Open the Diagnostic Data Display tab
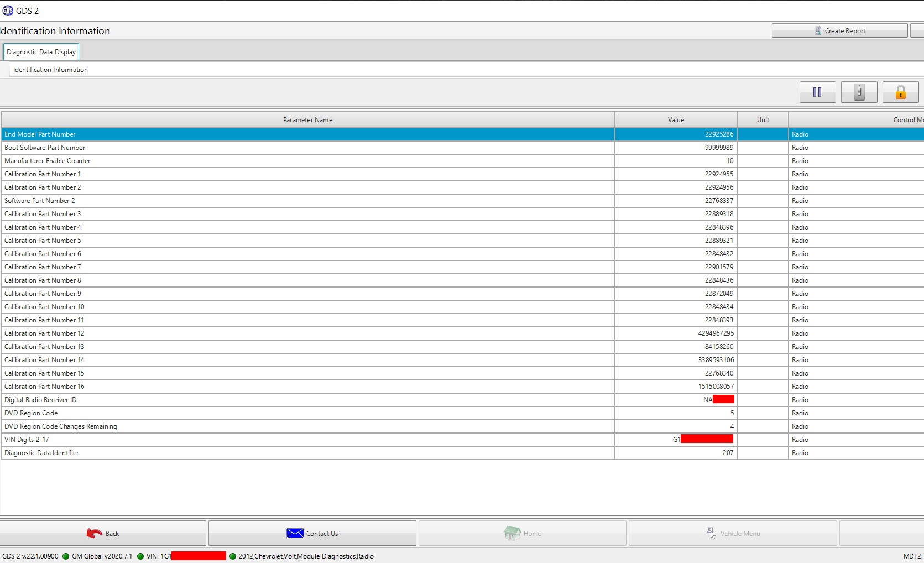Viewport: 924px width, 563px height. [41, 52]
